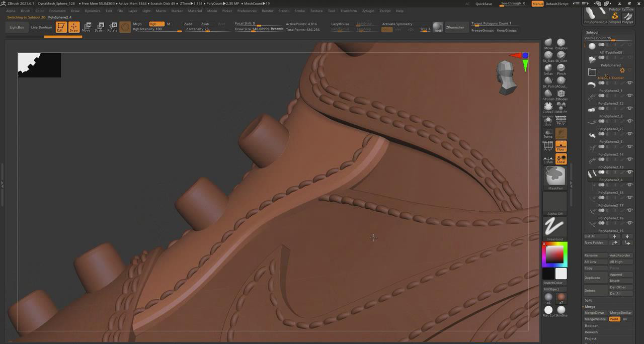644x344 pixels.
Task: Open the MaskPen brush thumbnail
Action: (555, 178)
